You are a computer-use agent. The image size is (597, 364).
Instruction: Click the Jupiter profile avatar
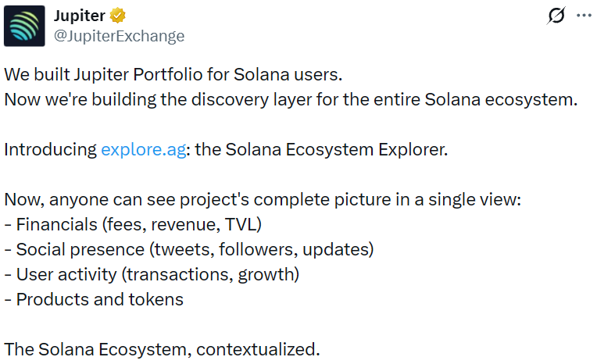tap(24, 26)
